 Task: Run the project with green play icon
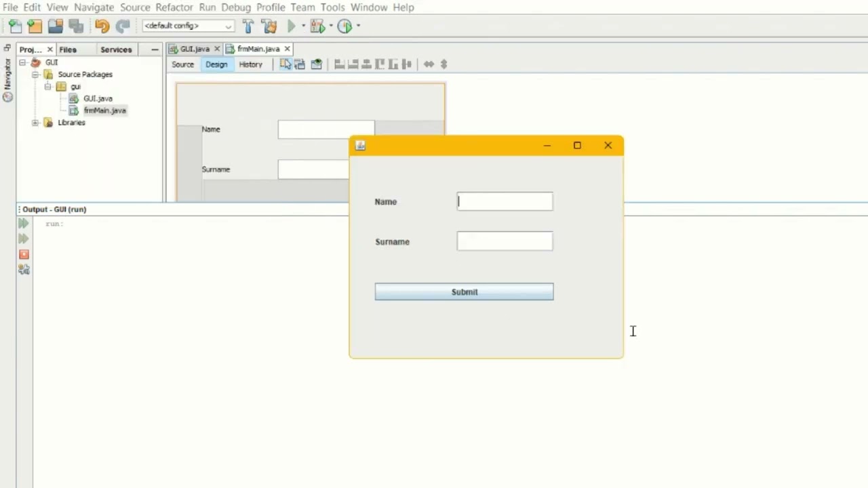point(292,26)
